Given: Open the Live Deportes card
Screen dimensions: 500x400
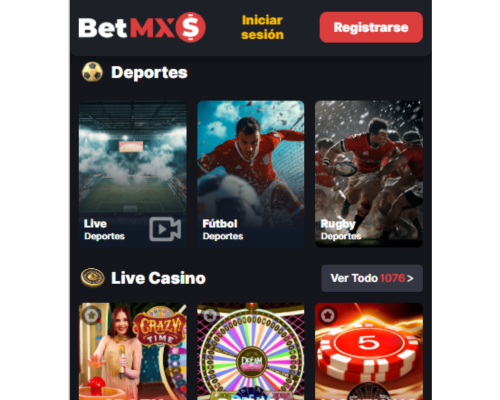Looking at the screenshot, I should point(133,174).
